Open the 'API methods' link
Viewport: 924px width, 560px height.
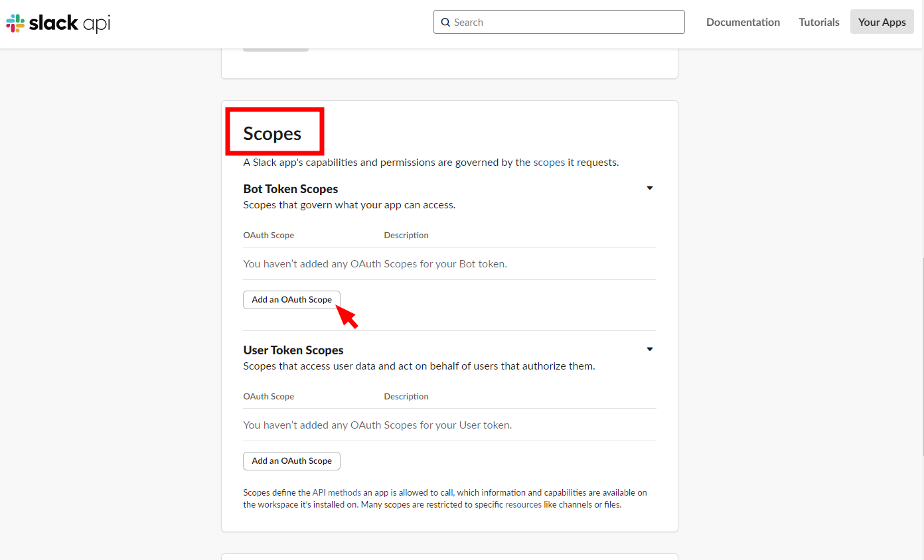coord(337,493)
